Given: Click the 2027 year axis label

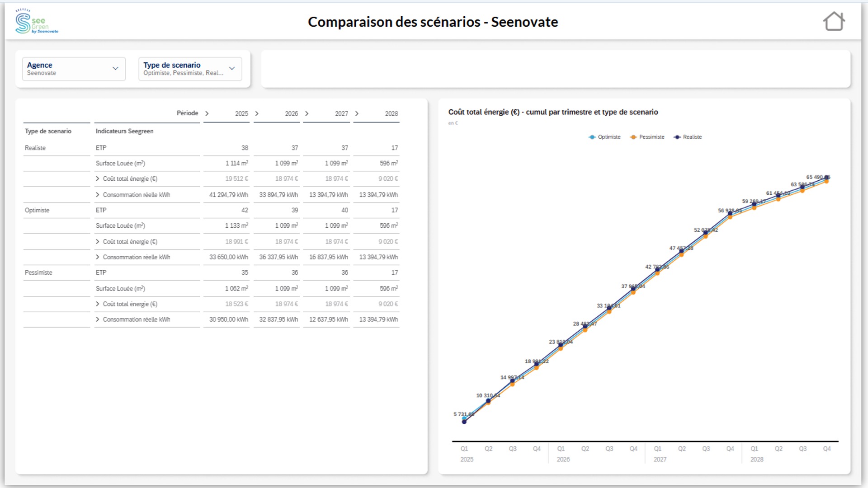Looking at the screenshot, I should pos(660,460).
